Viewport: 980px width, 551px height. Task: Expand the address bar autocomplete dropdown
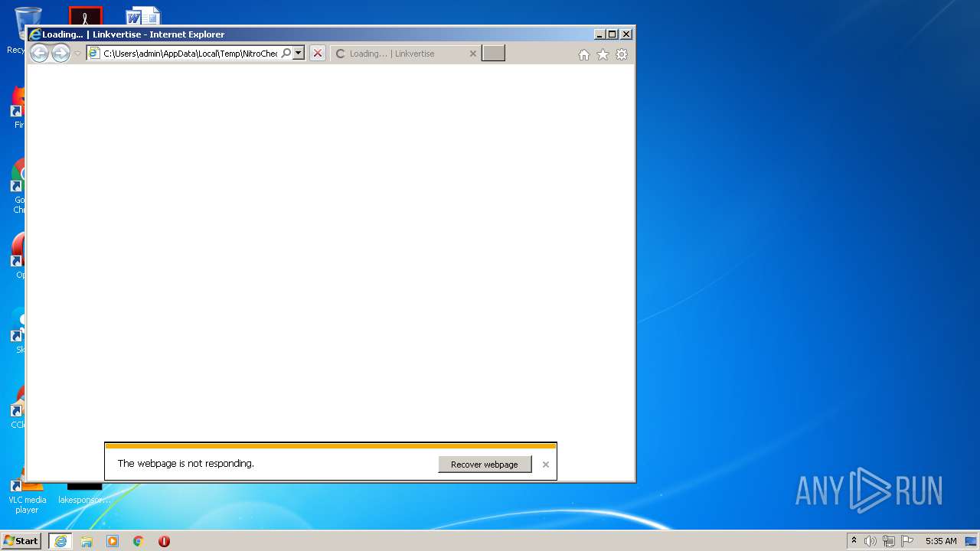click(299, 54)
